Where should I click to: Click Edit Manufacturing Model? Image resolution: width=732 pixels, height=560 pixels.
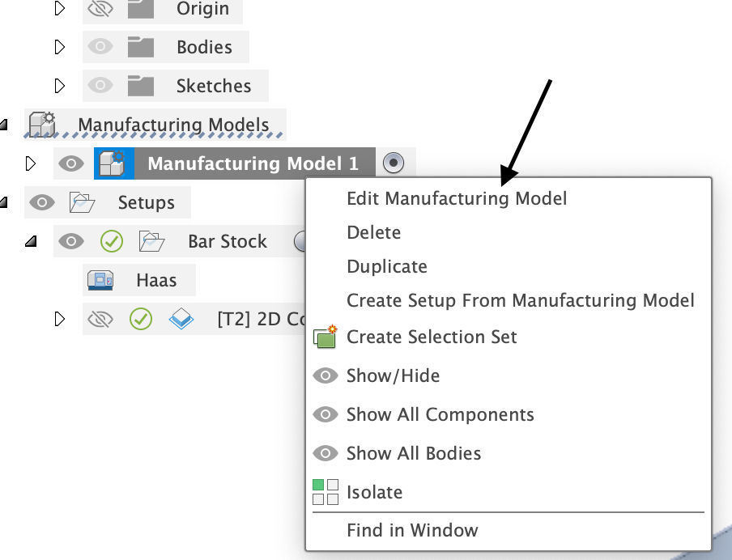(457, 197)
